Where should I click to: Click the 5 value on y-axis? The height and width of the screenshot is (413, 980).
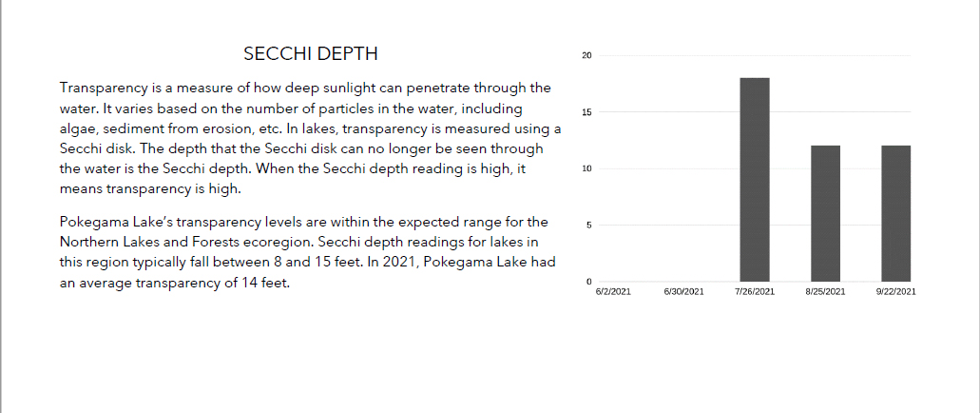point(588,225)
